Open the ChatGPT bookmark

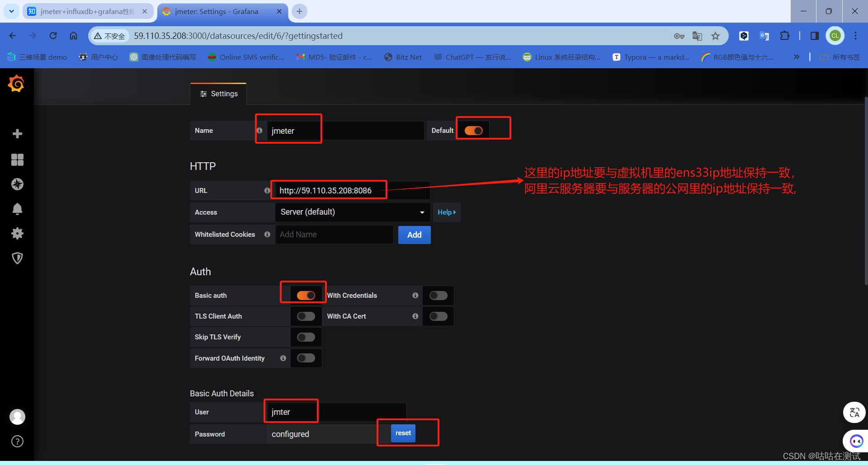point(472,57)
